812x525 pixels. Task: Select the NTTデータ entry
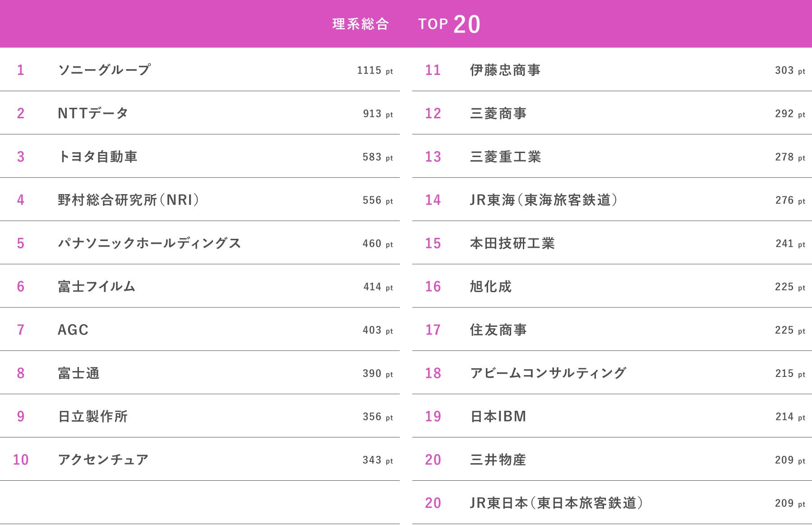click(x=93, y=113)
